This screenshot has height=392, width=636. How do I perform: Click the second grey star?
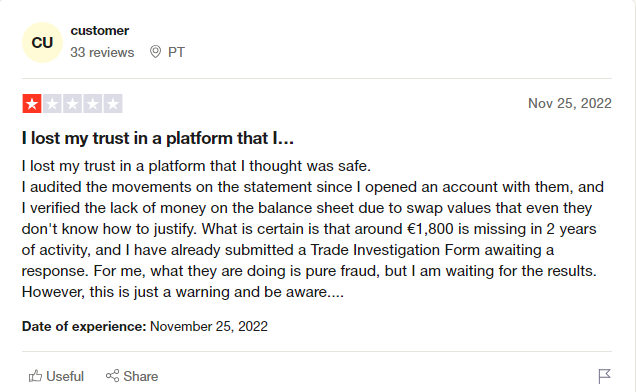click(x=52, y=103)
